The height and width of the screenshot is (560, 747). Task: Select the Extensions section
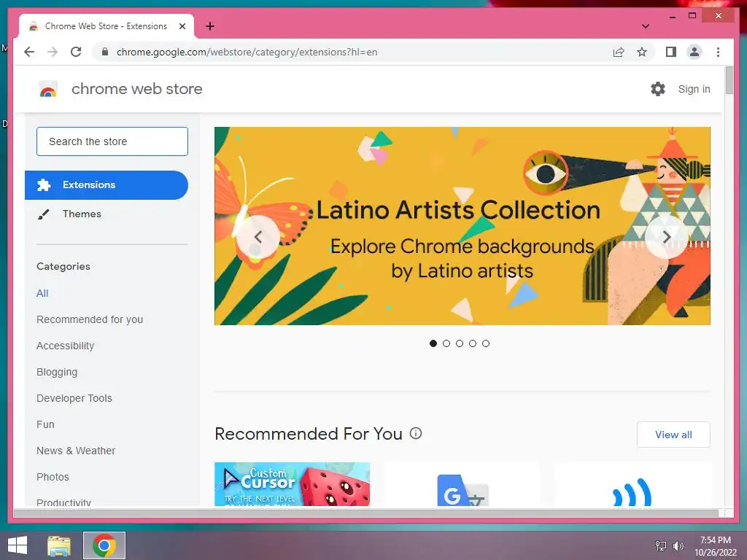click(x=107, y=184)
